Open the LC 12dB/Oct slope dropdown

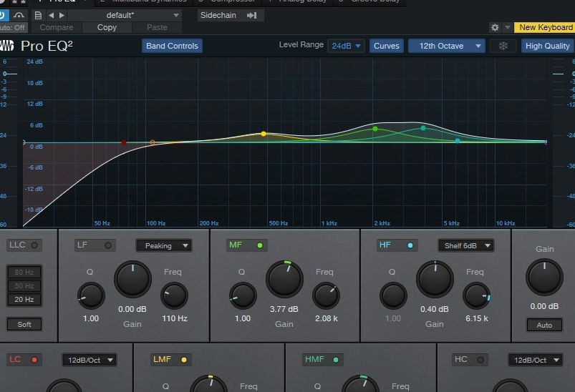point(89,360)
